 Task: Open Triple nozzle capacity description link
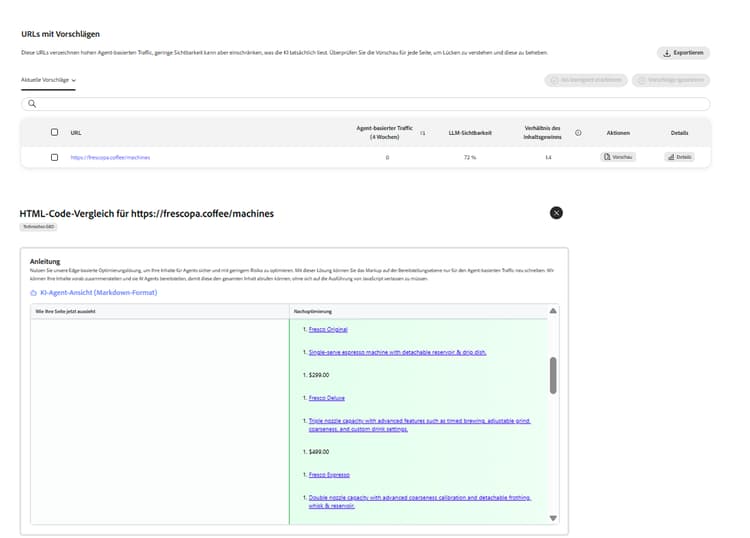(x=419, y=425)
